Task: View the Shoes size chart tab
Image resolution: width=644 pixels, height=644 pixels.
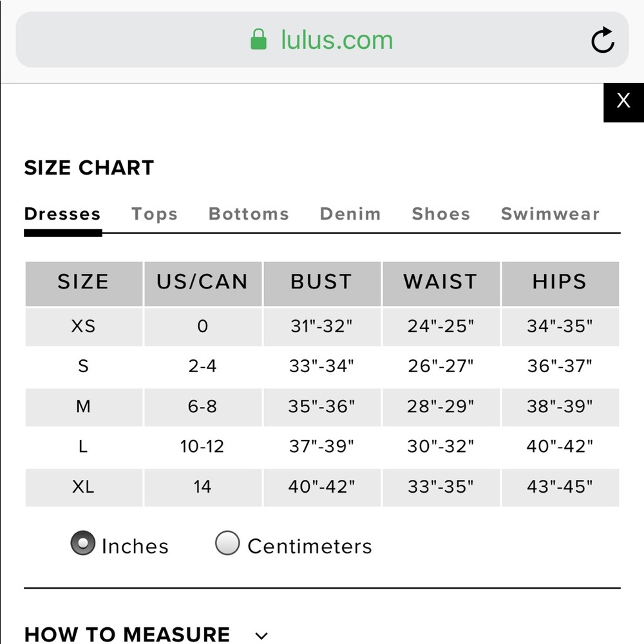Action: point(441,214)
